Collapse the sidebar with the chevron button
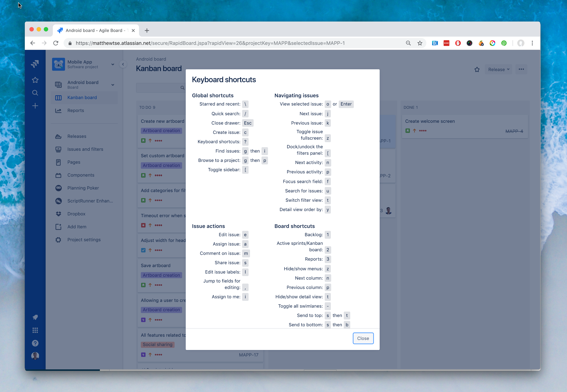This screenshot has width=567, height=392. tap(123, 64)
